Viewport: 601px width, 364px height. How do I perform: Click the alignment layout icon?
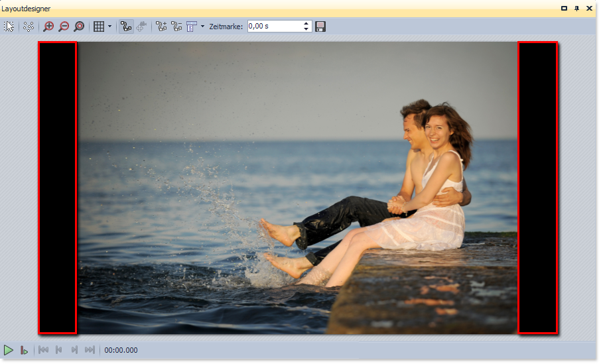click(192, 27)
